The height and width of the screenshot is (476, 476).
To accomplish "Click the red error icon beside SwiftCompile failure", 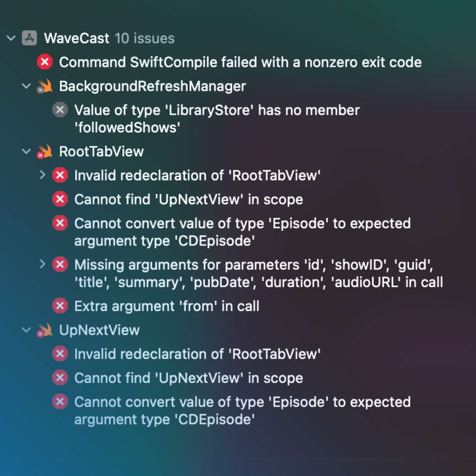I will (x=45, y=62).
